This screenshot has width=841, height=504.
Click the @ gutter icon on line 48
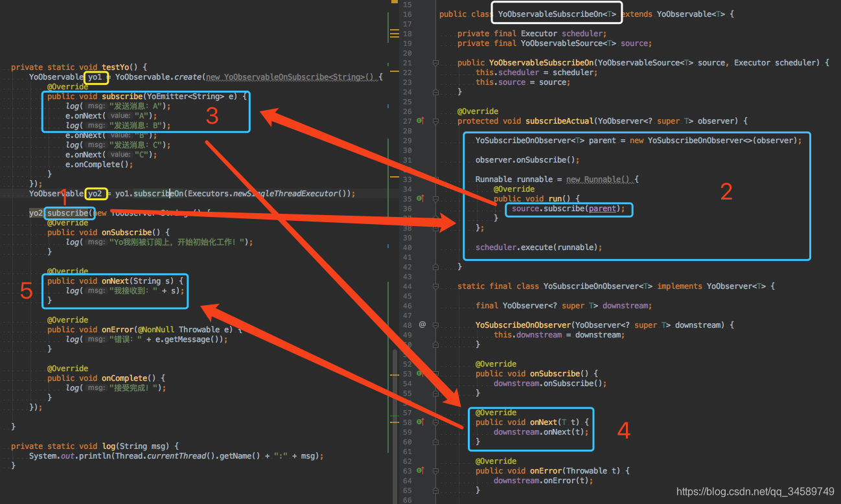(x=422, y=325)
